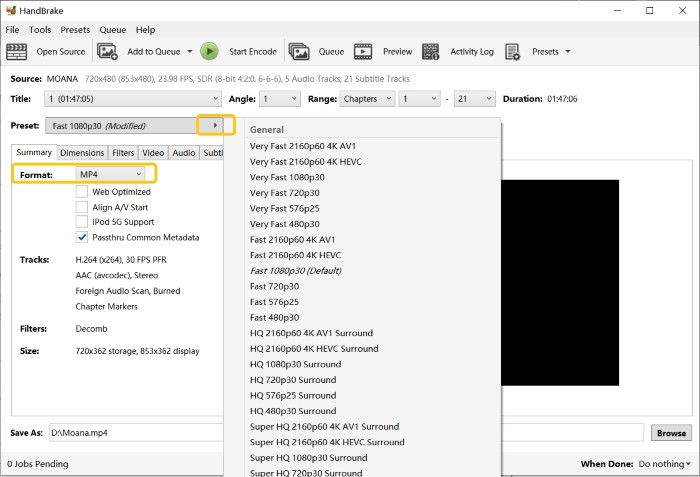Open the Tools menu
Screen dimensions: 700x477
pos(40,30)
